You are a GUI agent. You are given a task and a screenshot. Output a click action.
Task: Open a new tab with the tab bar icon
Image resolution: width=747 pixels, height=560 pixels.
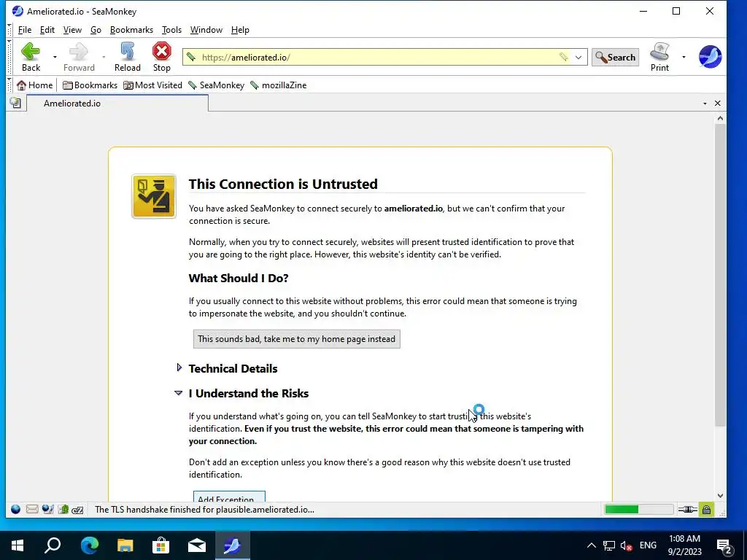16,103
